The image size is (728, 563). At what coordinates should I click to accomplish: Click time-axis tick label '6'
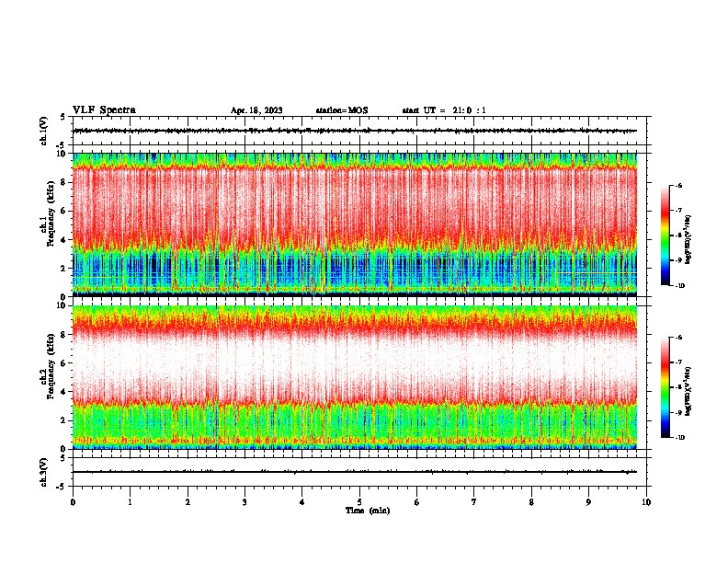coord(417,502)
